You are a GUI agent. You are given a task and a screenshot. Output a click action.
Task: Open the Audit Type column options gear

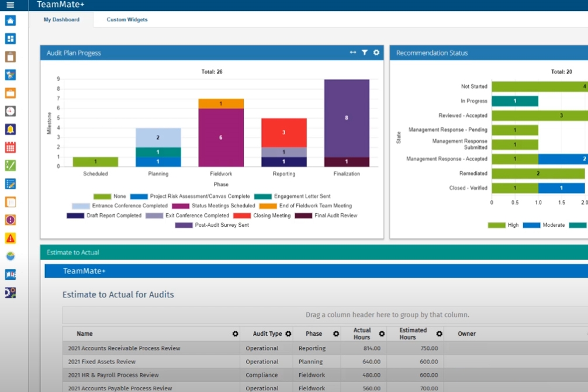tap(288, 334)
